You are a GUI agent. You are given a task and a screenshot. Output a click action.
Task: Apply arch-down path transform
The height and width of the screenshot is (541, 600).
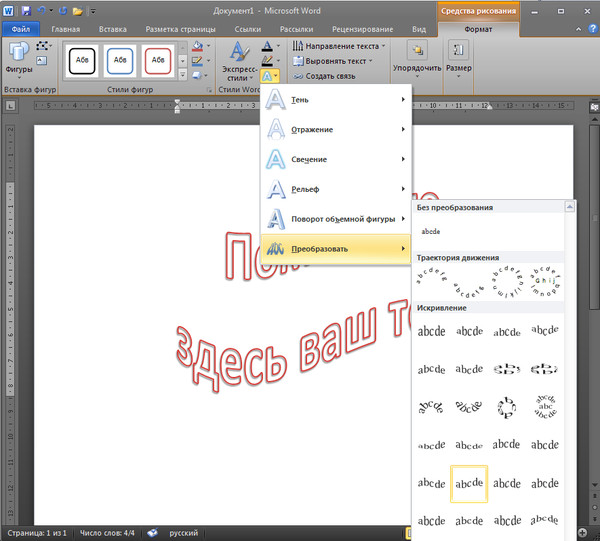(469, 290)
